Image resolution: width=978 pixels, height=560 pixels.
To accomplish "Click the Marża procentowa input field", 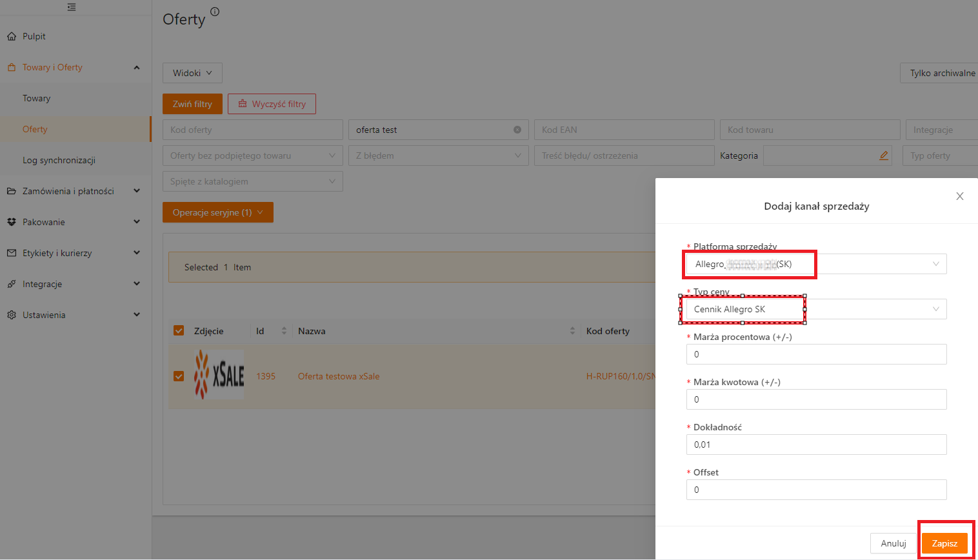I will [x=816, y=354].
